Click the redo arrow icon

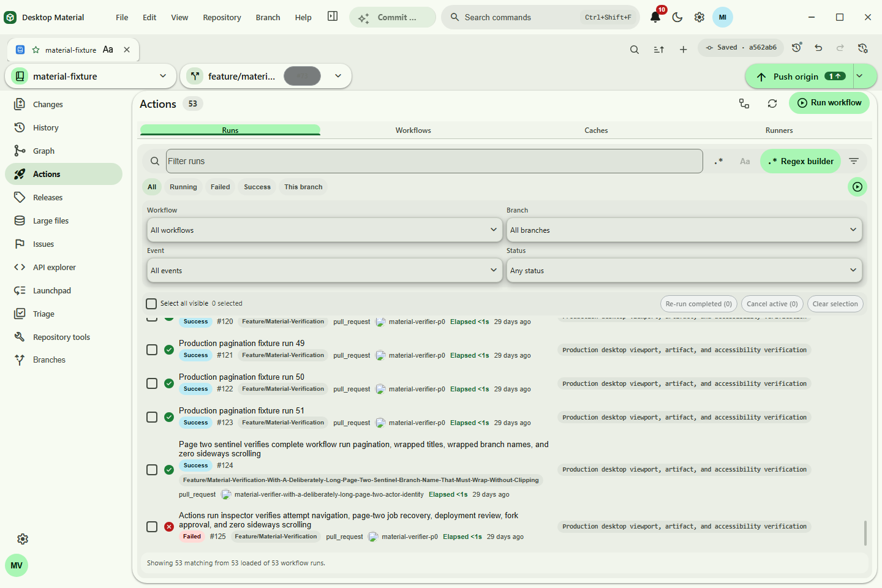pyautogui.click(x=840, y=48)
